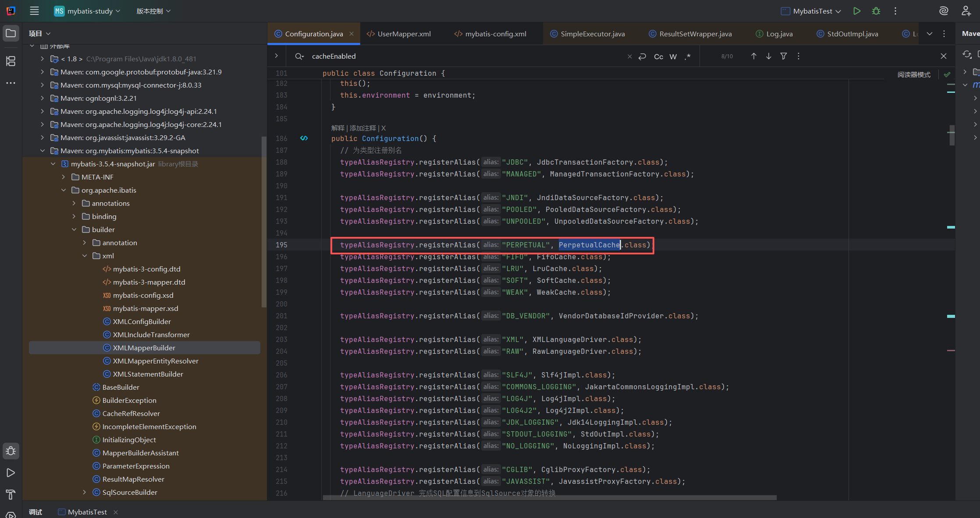Open the Build hammer tool window
Image resolution: width=980 pixels, height=518 pixels.
[x=11, y=495]
